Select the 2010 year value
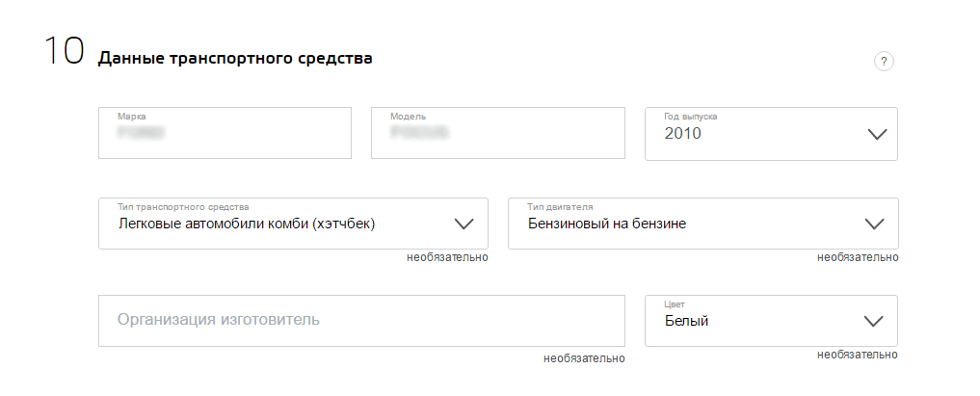 [x=683, y=134]
